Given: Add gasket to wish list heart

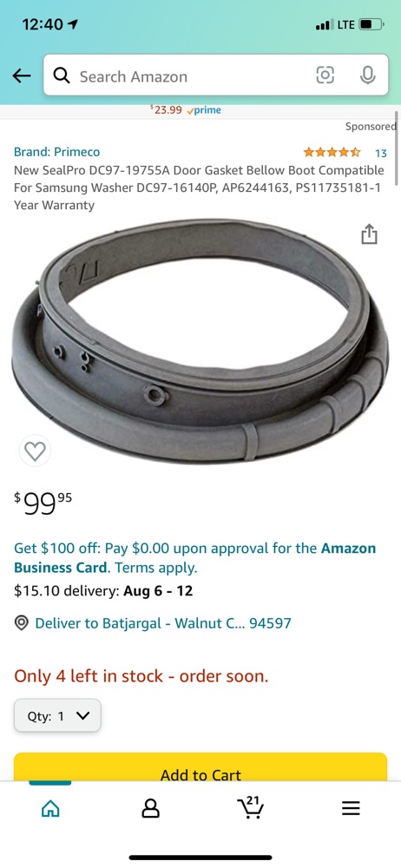Looking at the screenshot, I should (x=36, y=451).
